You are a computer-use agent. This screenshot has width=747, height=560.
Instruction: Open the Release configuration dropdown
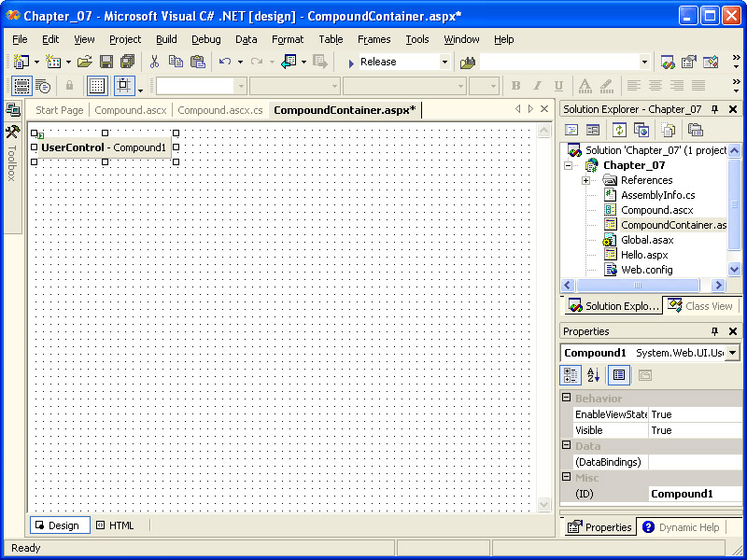pyautogui.click(x=444, y=62)
